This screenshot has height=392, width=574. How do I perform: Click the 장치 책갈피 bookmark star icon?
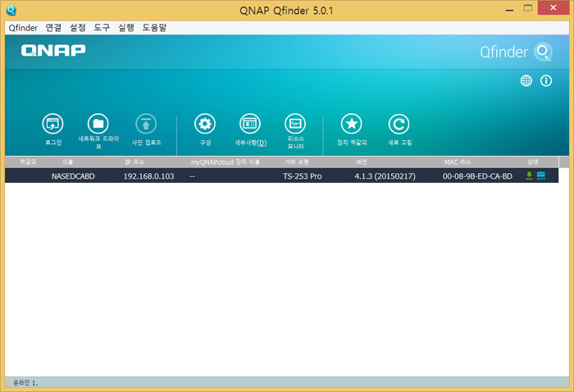point(353,124)
